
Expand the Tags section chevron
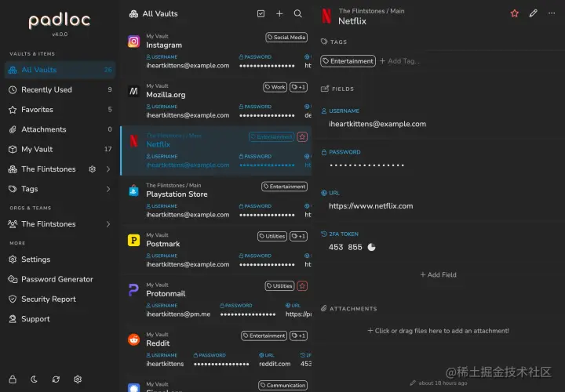click(x=108, y=189)
